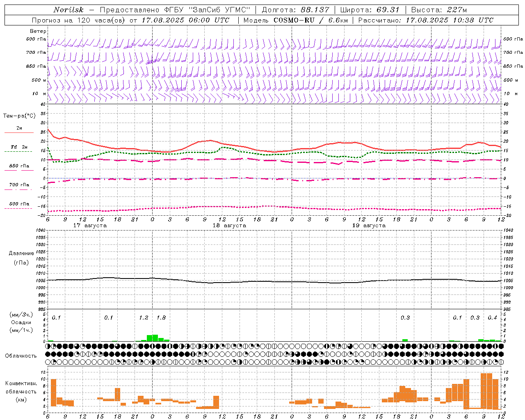Click the 'Осадки' precipitation label
This screenshot has width=525, height=420.
[x=21, y=322]
